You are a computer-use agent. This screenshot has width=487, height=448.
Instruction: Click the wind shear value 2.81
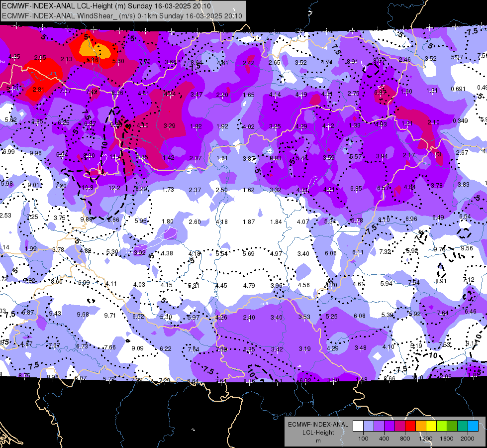38,90
